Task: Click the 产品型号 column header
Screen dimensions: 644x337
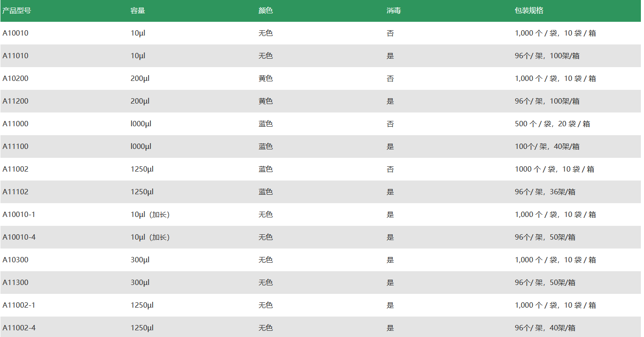Action: click(16, 10)
